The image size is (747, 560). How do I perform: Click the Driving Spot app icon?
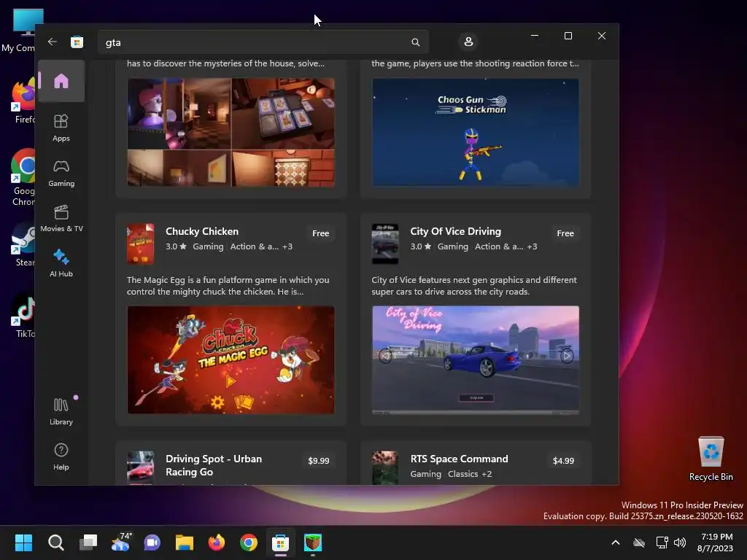tap(141, 467)
